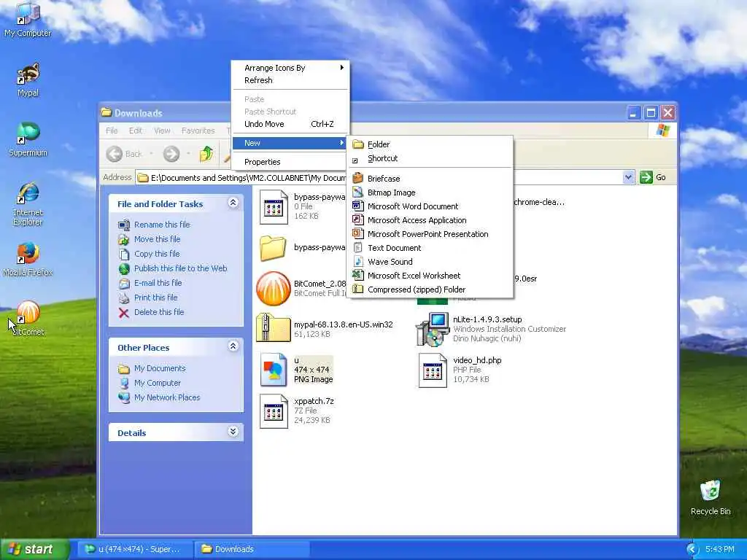
Task: Open the Recycle Bin
Action: 711,497
